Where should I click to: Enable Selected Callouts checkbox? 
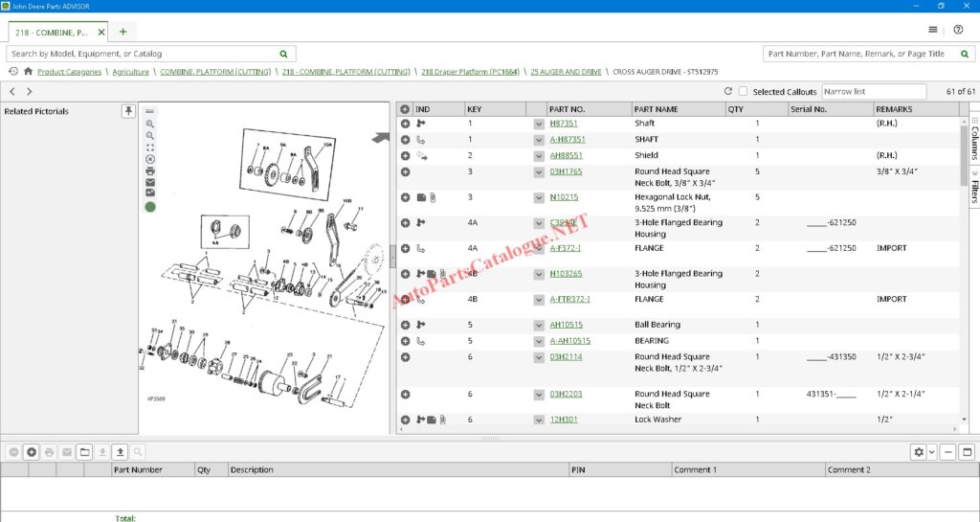(743, 92)
